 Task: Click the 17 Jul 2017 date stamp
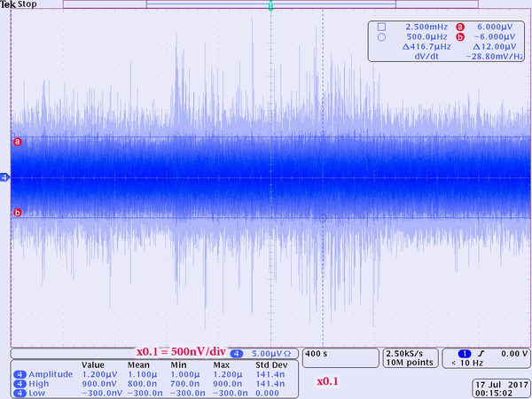coord(502,386)
